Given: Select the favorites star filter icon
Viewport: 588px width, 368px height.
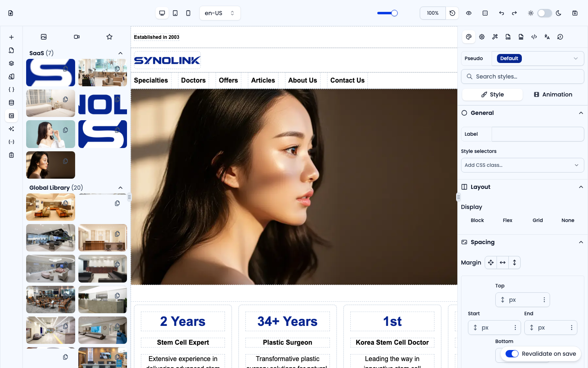Looking at the screenshot, I should coord(109,37).
